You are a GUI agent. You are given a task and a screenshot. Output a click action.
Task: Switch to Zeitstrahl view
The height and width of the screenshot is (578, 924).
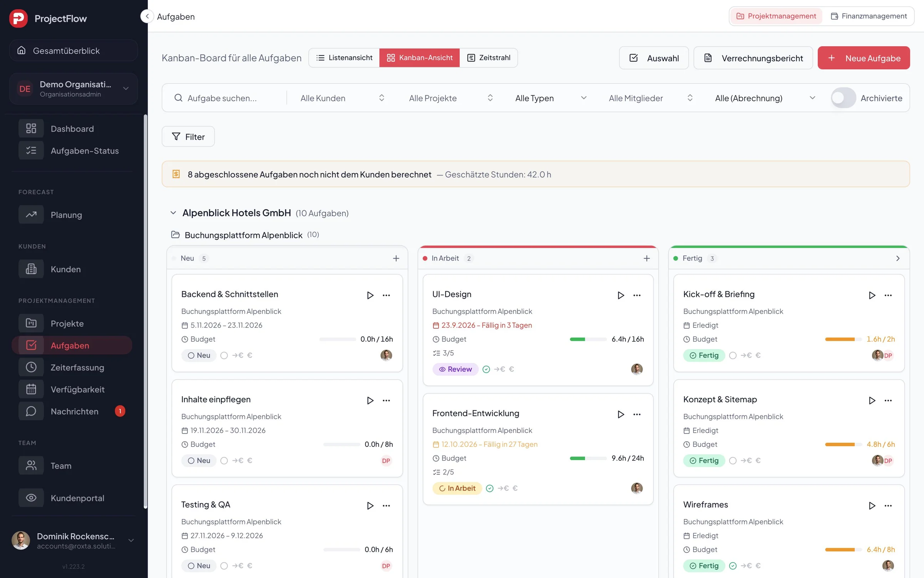point(488,58)
